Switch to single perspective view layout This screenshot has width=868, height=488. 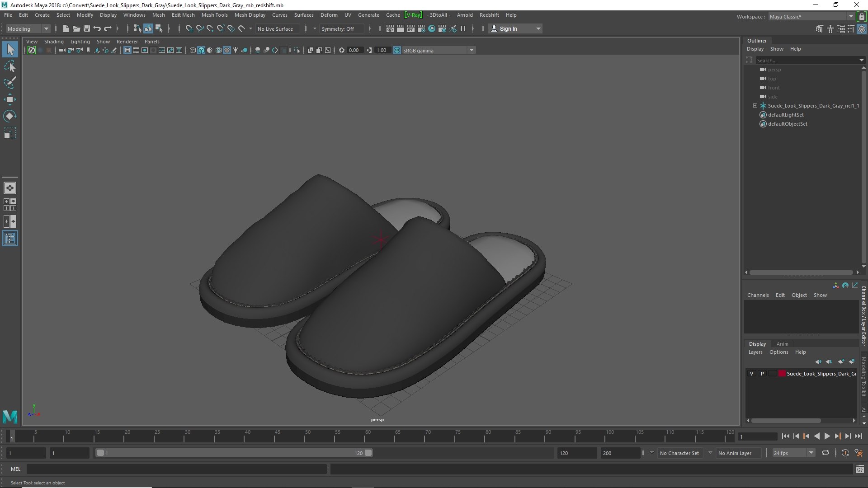coord(10,188)
